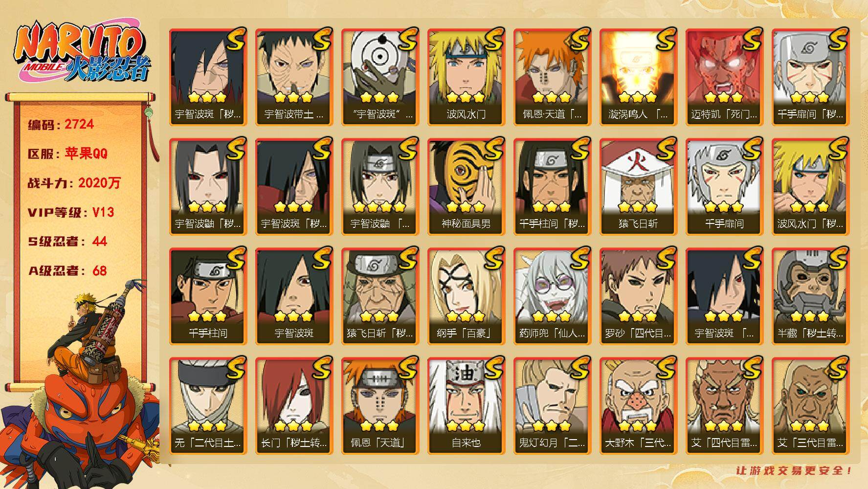Click the 猿飞日斩 card with 火 hat
Viewport: 868px width, 489px height.
click(638, 186)
